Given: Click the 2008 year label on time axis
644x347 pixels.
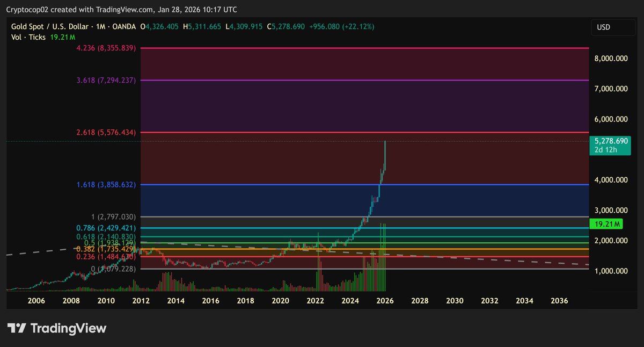Looking at the screenshot, I should [x=71, y=301].
